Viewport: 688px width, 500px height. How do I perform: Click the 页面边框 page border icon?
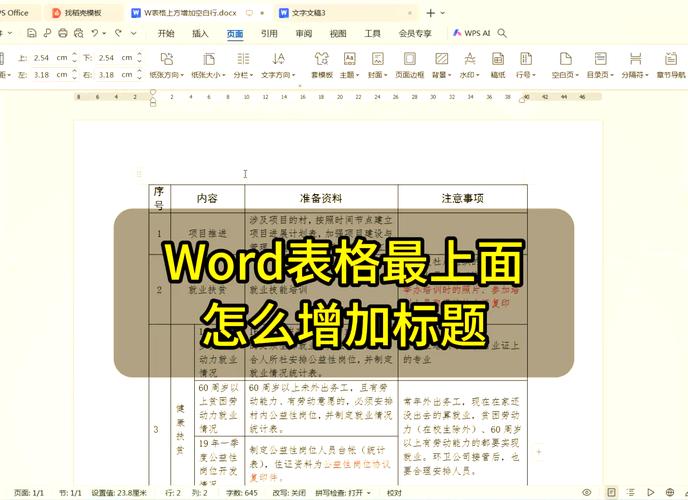point(410,59)
